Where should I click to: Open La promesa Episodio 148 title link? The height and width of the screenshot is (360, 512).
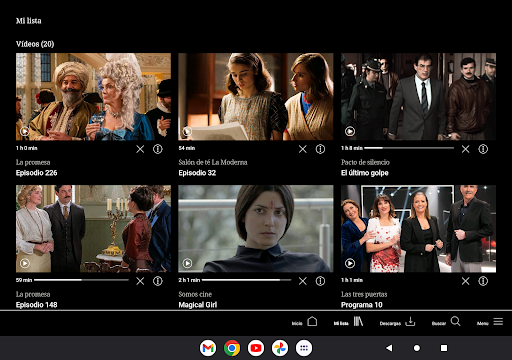(37, 305)
